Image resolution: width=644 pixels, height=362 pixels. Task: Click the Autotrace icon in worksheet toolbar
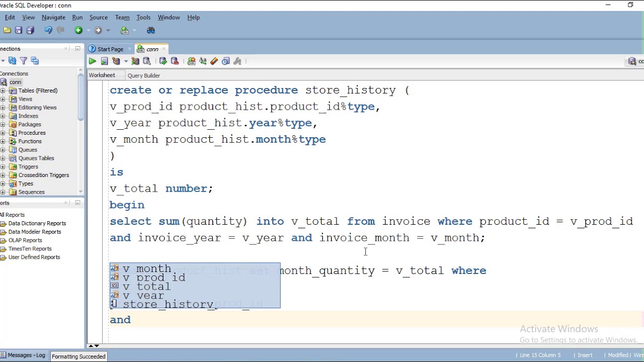coord(135,61)
